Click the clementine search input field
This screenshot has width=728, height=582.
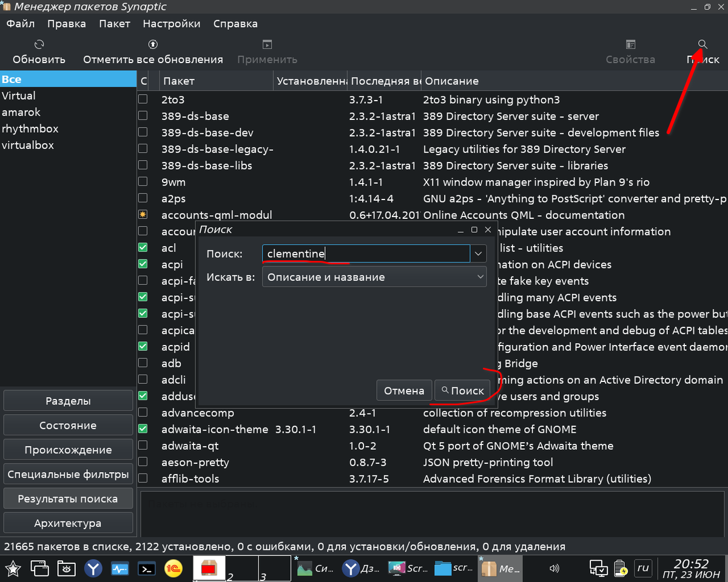[x=366, y=253]
